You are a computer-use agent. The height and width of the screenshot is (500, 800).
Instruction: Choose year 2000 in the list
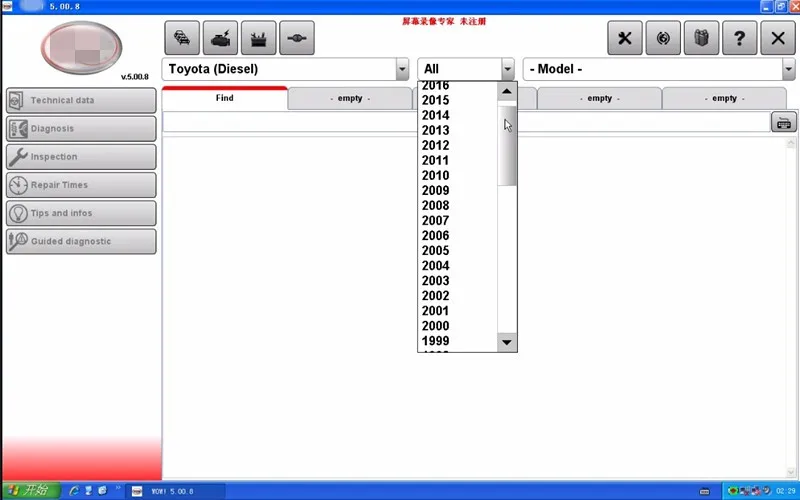click(x=435, y=326)
